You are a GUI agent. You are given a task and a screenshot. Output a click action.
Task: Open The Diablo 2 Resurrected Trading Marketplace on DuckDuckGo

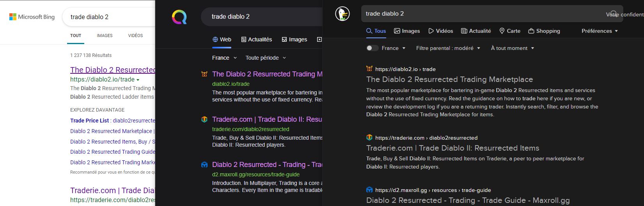(x=449, y=79)
